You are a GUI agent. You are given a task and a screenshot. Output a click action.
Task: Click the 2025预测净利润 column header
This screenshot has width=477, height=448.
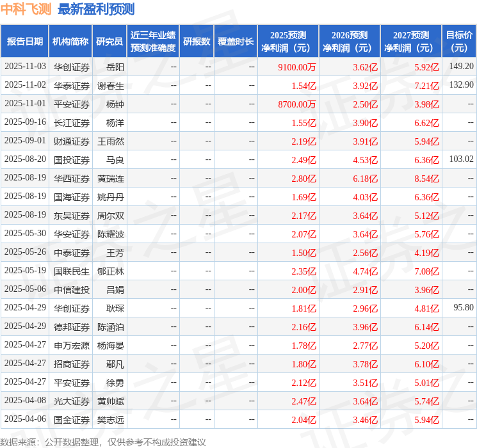coord(288,42)
